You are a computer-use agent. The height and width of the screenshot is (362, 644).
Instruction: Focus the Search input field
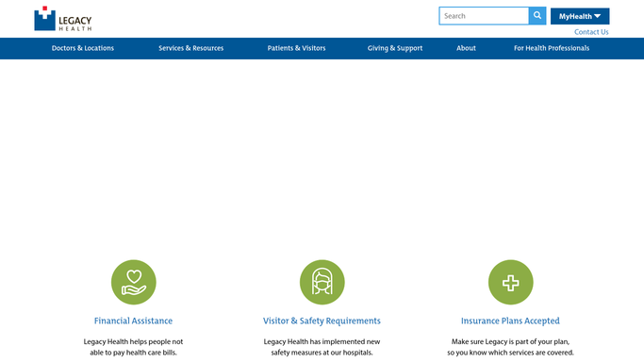(484, 16)
